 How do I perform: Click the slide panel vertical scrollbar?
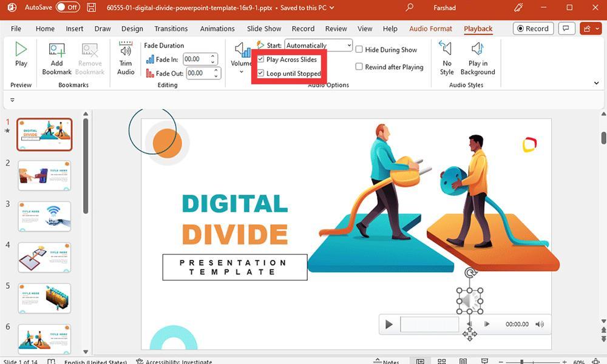tap(86, 166)
